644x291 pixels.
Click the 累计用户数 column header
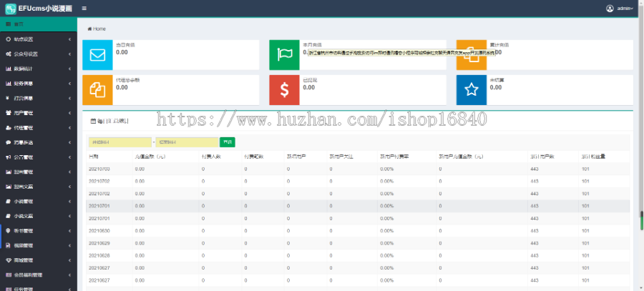tap(542, 157)
